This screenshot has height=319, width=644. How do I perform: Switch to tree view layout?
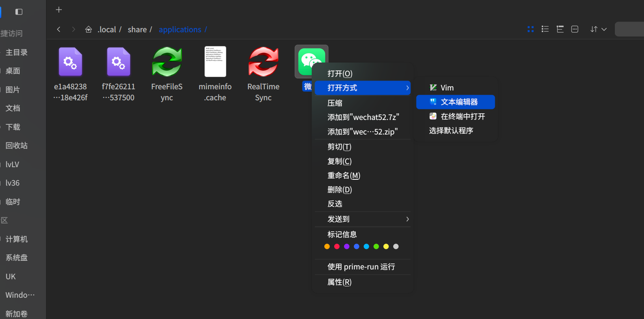[560, 29]
